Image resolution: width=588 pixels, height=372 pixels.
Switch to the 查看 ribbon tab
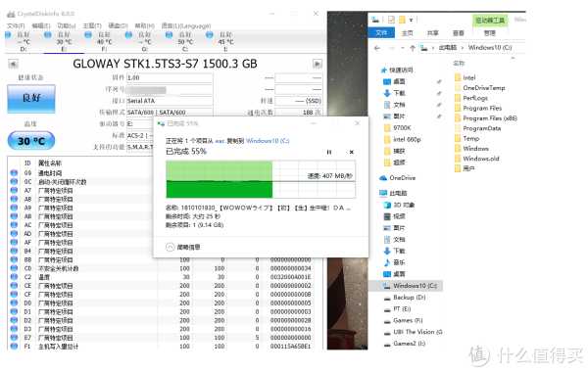[459, 33]
